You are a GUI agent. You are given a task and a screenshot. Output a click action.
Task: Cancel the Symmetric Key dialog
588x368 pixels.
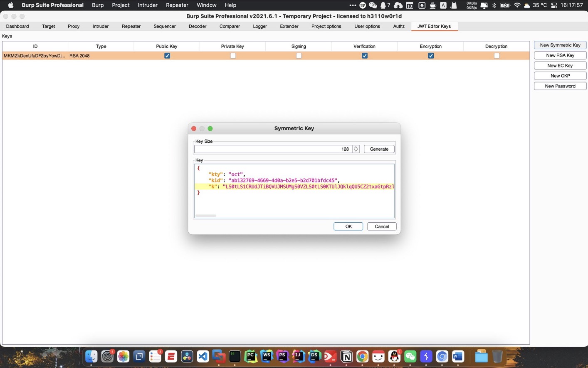click(382, 226)
